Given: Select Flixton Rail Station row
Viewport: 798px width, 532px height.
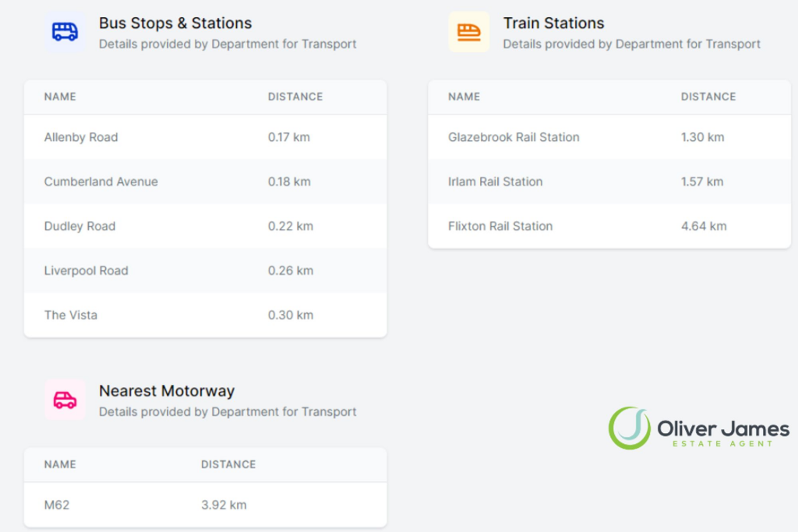Looking at the screenshot, I should coord(609,227).
